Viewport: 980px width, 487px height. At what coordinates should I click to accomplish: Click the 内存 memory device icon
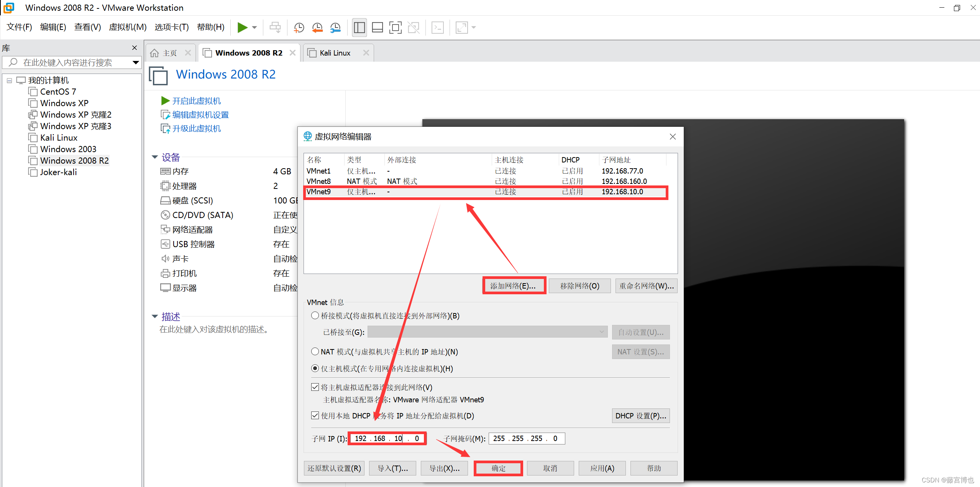pyautogui.click(x=165, y=171)
